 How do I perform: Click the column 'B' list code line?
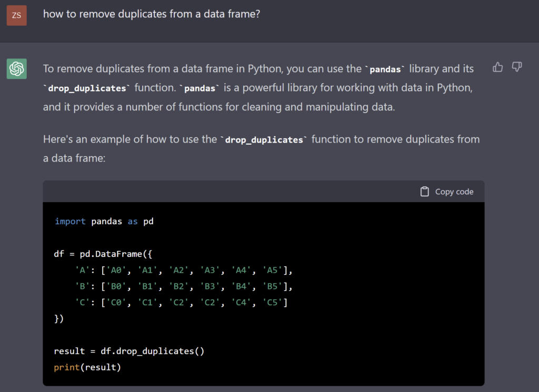[x=184, y=286]
